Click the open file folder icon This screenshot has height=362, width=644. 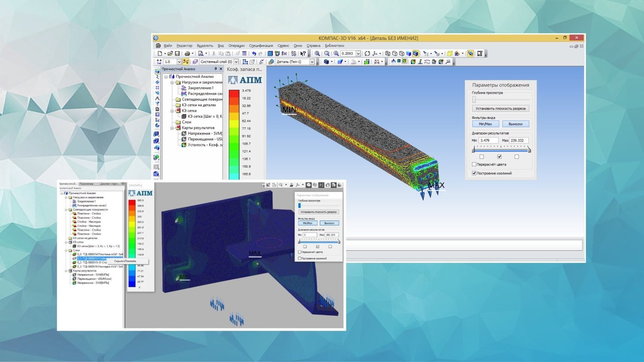click(170, 54)
